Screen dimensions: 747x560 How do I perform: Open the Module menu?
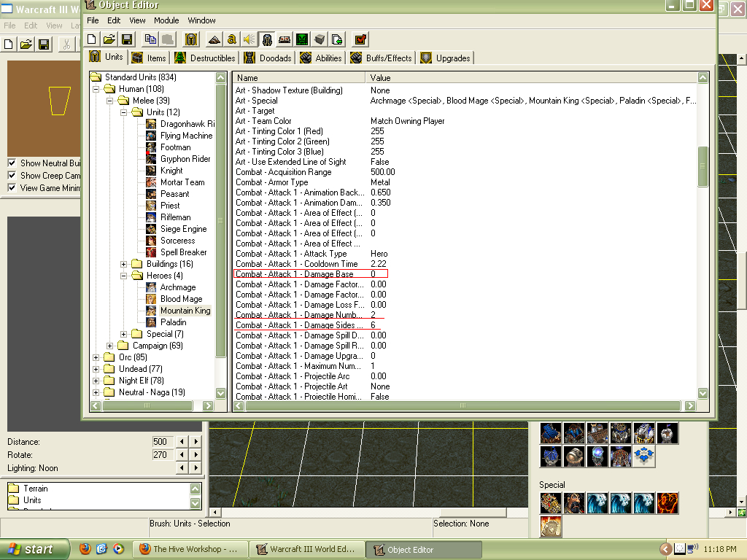point(166,20)
